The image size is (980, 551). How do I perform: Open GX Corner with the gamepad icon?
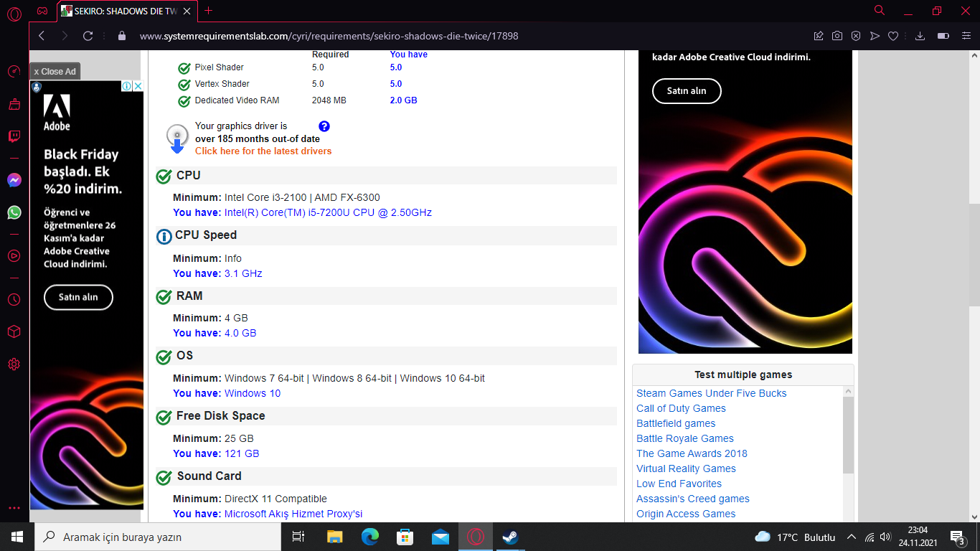click(x=42, y=11)
